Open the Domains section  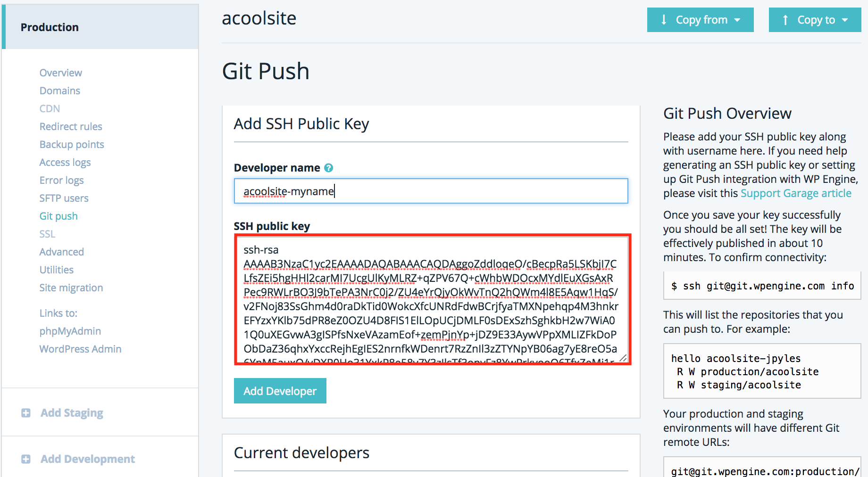tap(59, 90)
